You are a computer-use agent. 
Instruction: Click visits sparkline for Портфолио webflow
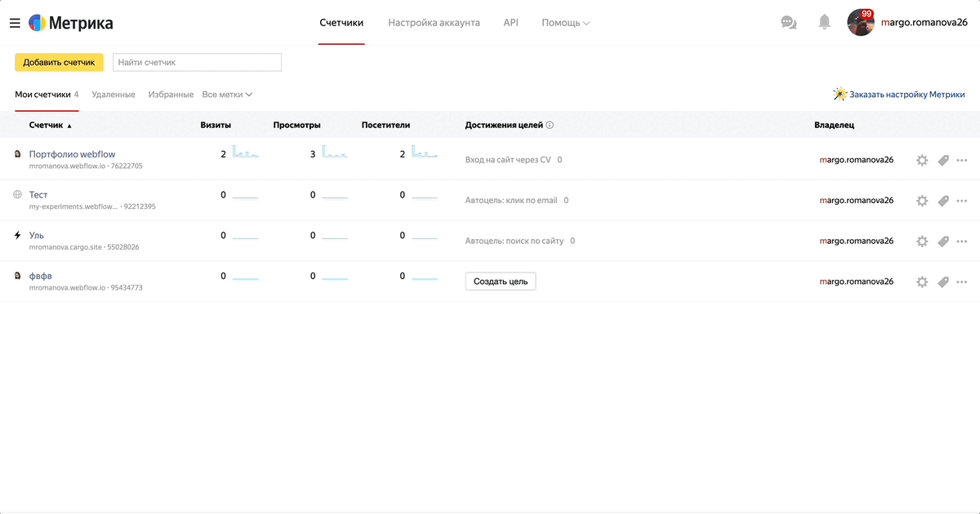point(245,152)
